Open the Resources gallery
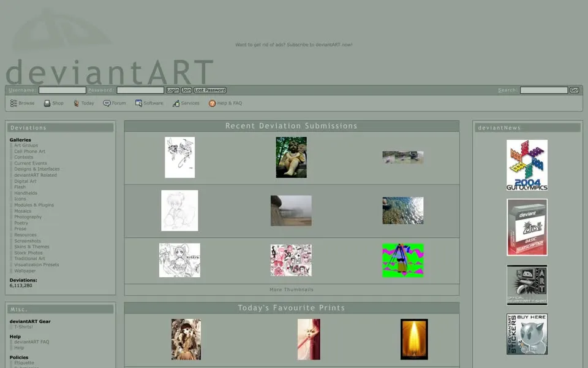Screen dimensions: 588x368 pos(25,235)
